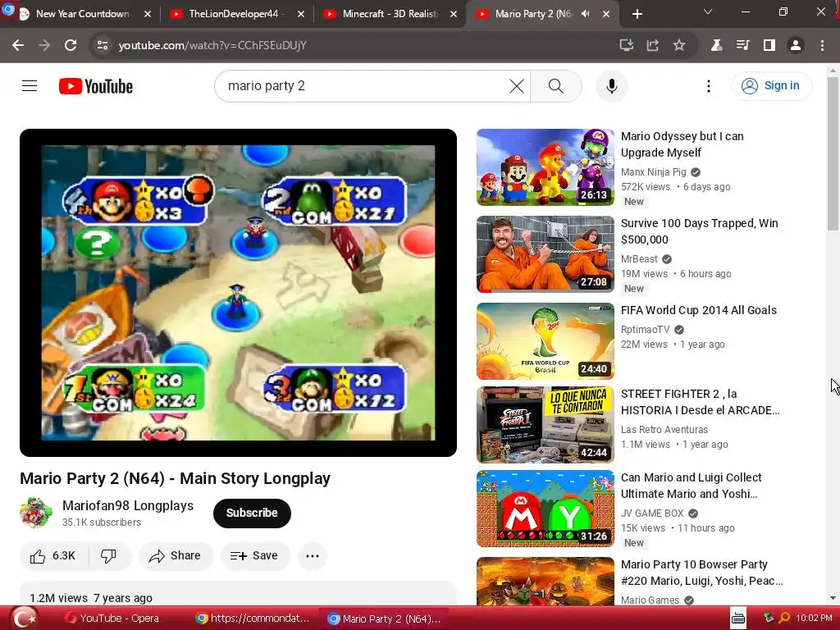The width and height of the screenshot is (840, 630).
Task: Open YouTube settings three-dot menu
Action: [708, 85]
